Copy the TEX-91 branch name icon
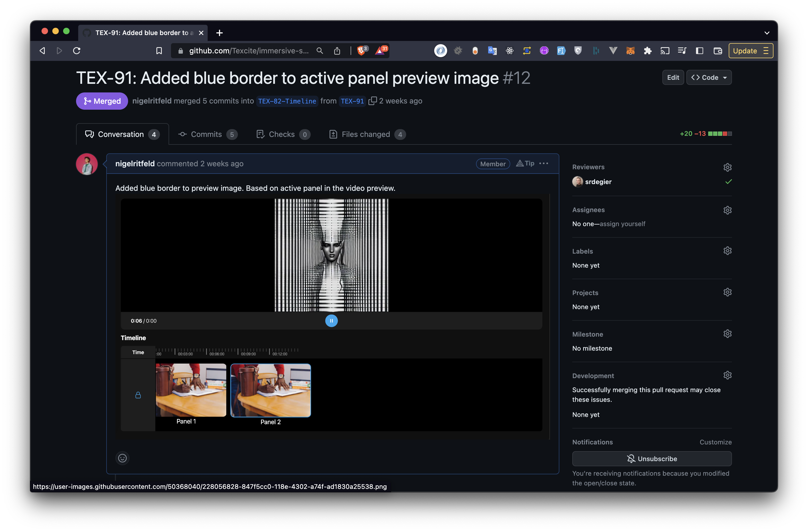Screen dimensions: 808x532 point(372,101)
